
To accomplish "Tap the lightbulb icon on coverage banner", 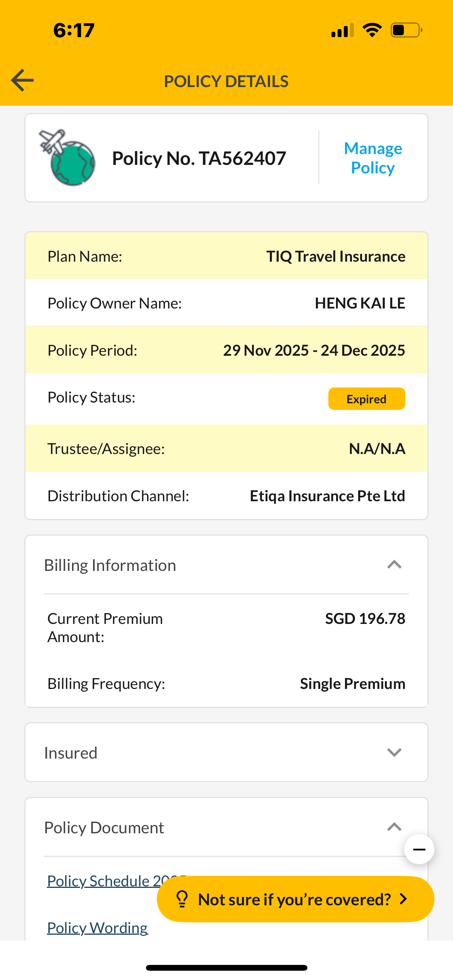I will [182, 899].
